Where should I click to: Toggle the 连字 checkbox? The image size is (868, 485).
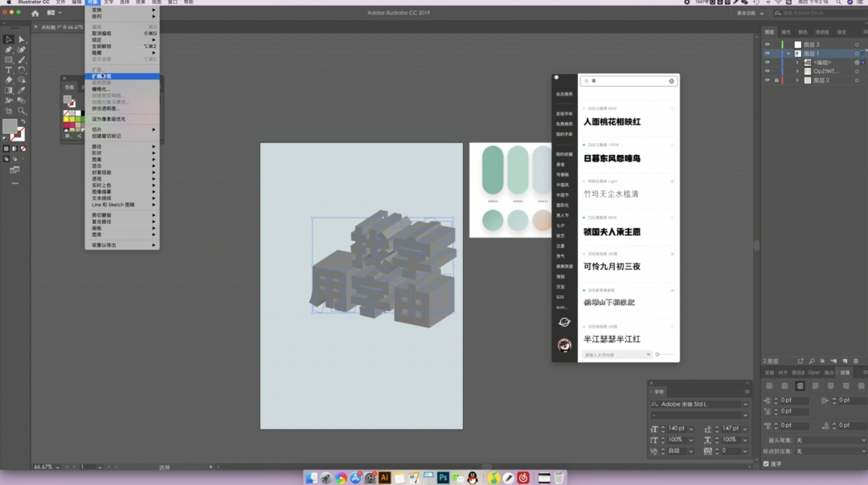click(766, 463)
